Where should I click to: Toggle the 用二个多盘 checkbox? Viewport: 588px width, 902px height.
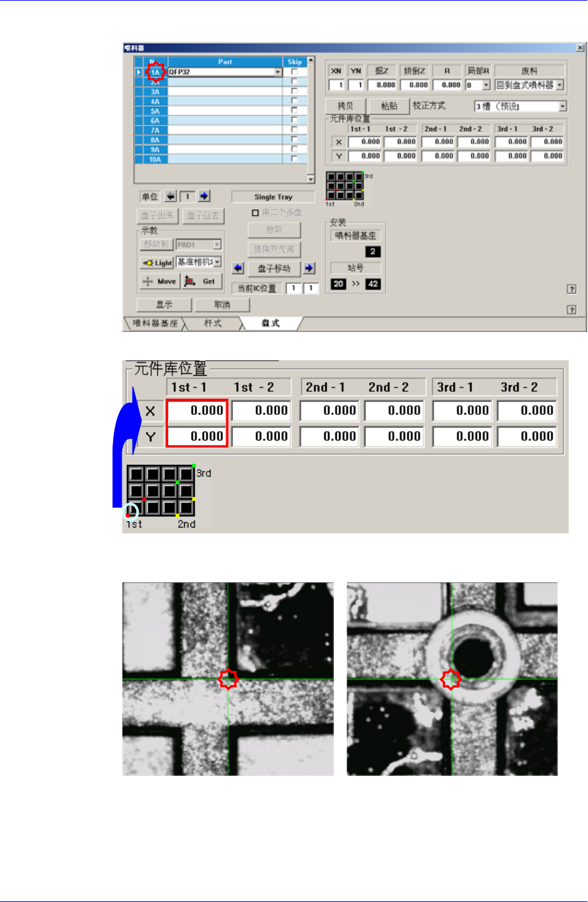[255, 213]
